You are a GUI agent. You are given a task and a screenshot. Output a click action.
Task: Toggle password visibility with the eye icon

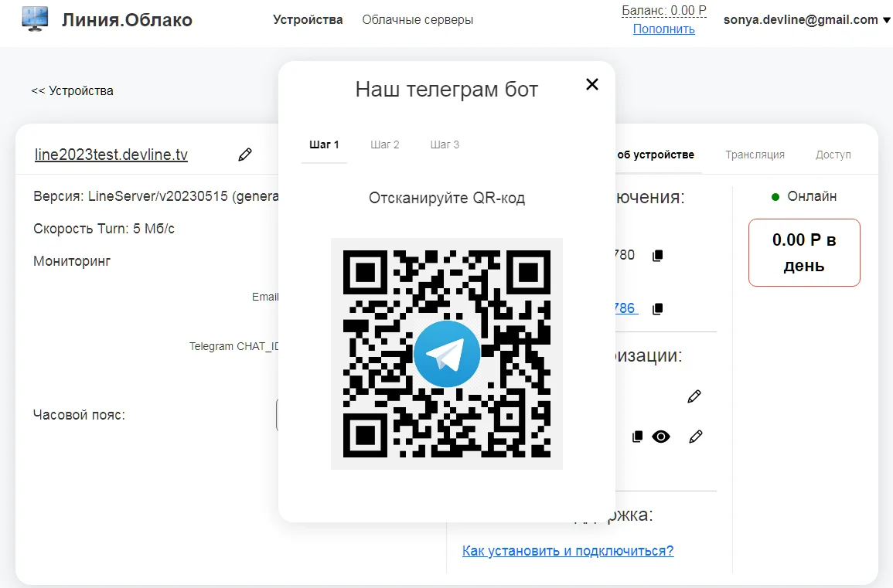tap(660, 437)
